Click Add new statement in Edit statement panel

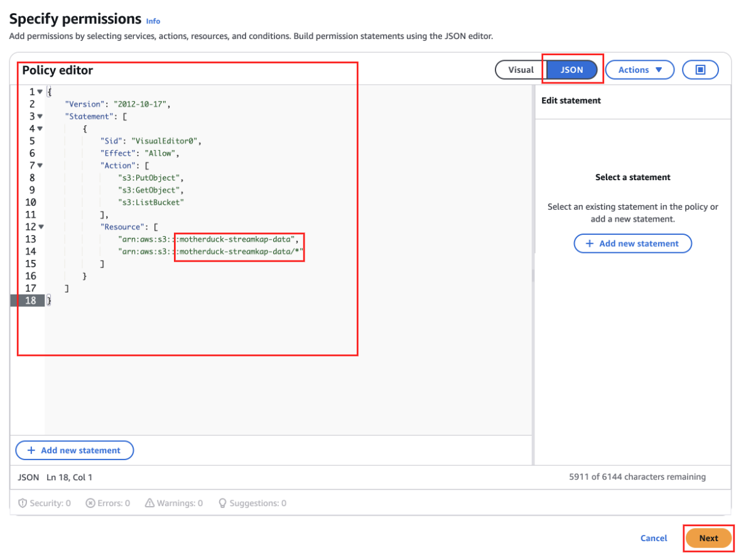click(632, 244)
